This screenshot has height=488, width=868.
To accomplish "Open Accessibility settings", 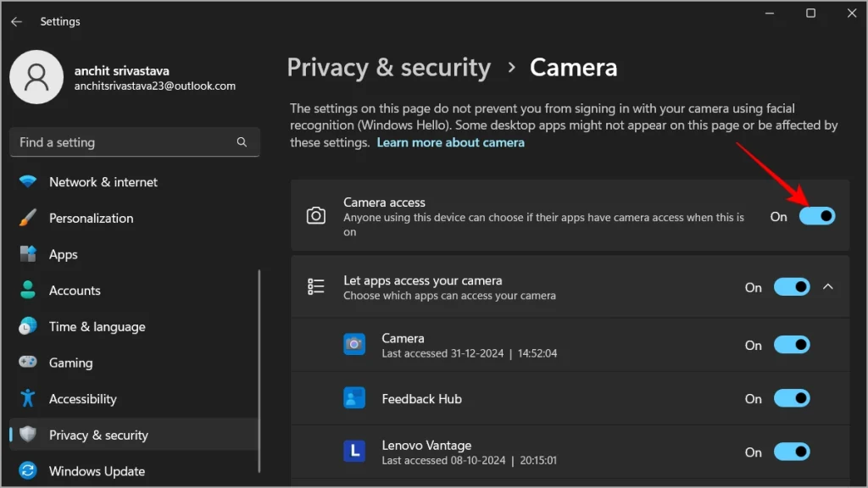I will point(133,399).
